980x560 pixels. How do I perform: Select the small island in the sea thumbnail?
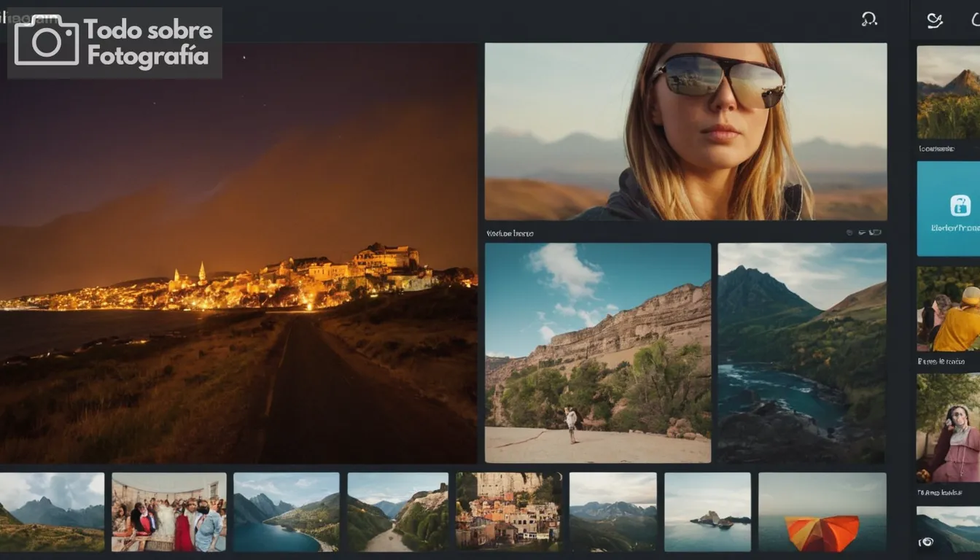click(x=707, y=512)
